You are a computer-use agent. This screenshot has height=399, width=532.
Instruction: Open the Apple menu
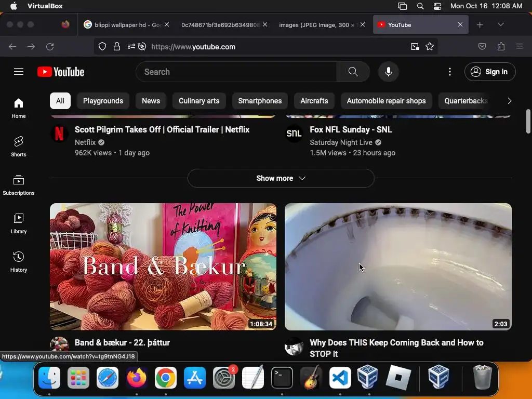tap(14, 6)
